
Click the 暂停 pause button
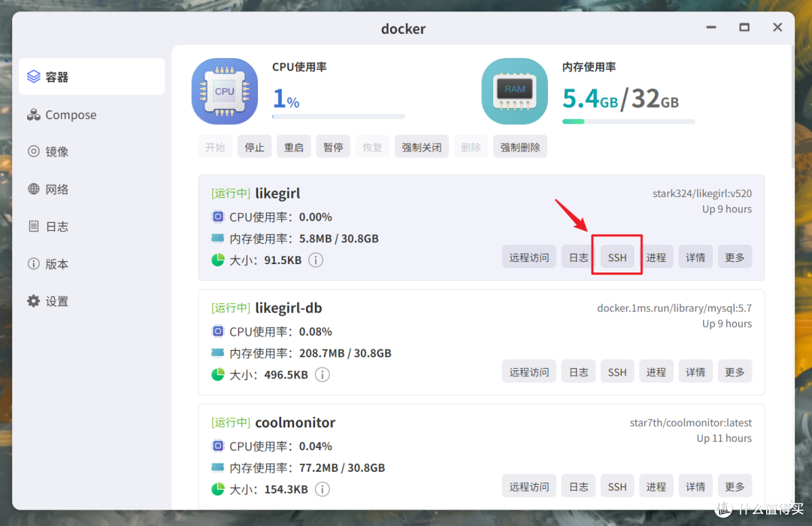(x=333, y=147)
